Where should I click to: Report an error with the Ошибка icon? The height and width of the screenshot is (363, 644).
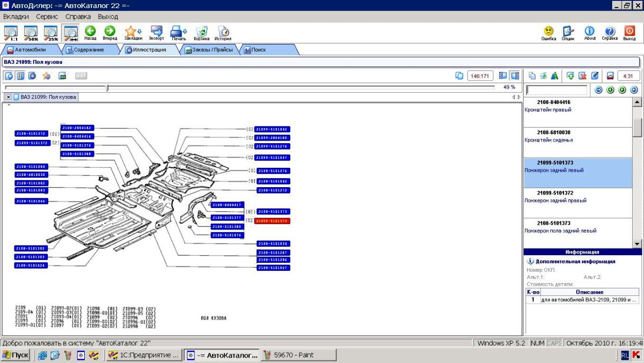click(x=548, y=33)
